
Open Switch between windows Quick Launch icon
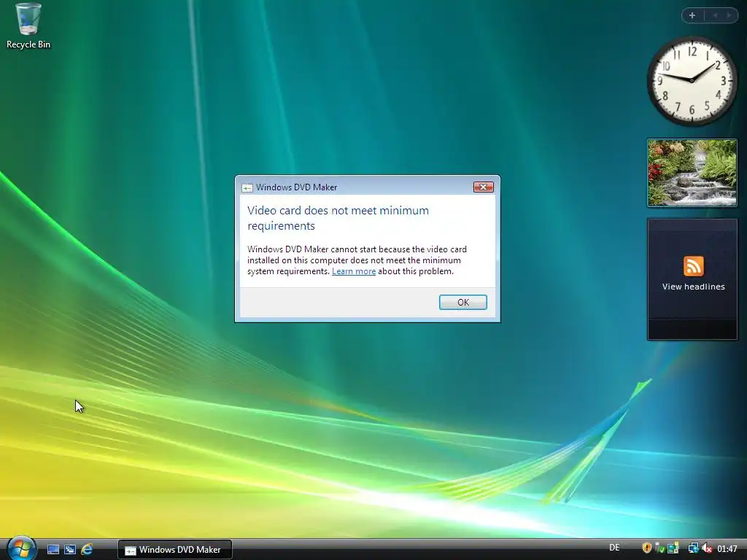[x=70, y=550]
